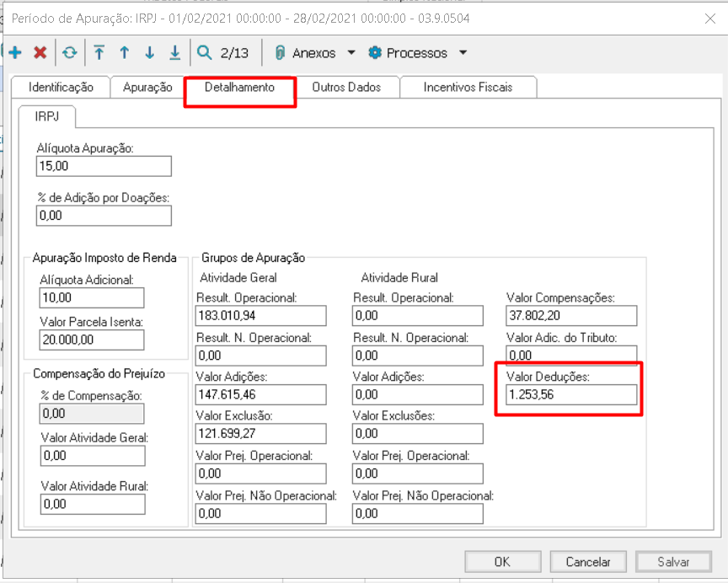Open the Outros Dados tab

point(346,88)
